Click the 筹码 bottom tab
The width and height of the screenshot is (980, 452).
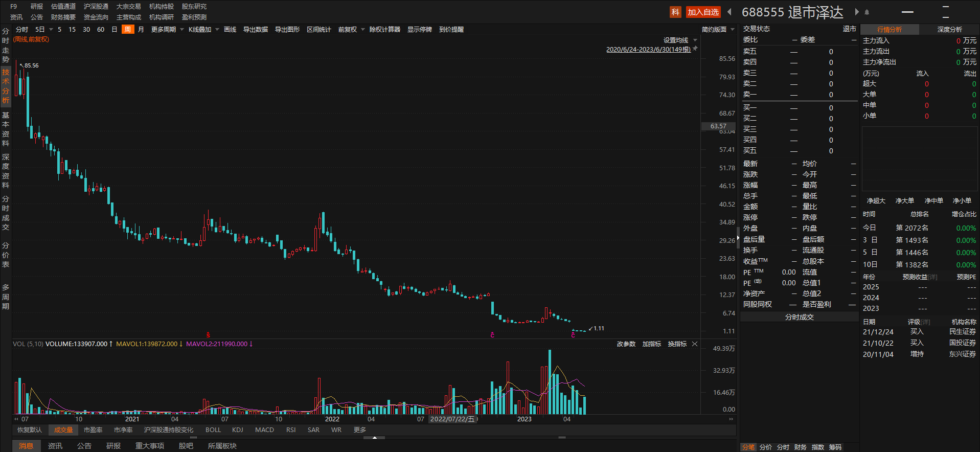(x=835, y=447)
